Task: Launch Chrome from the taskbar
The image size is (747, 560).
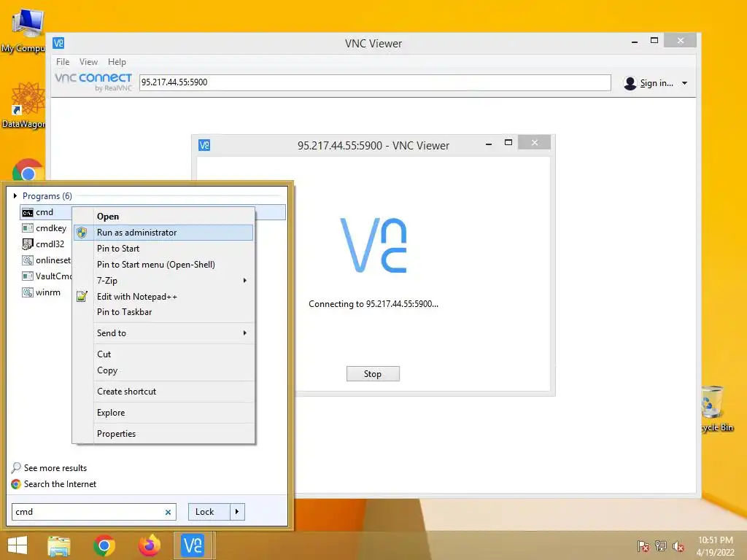Action: tap(104, 545)
